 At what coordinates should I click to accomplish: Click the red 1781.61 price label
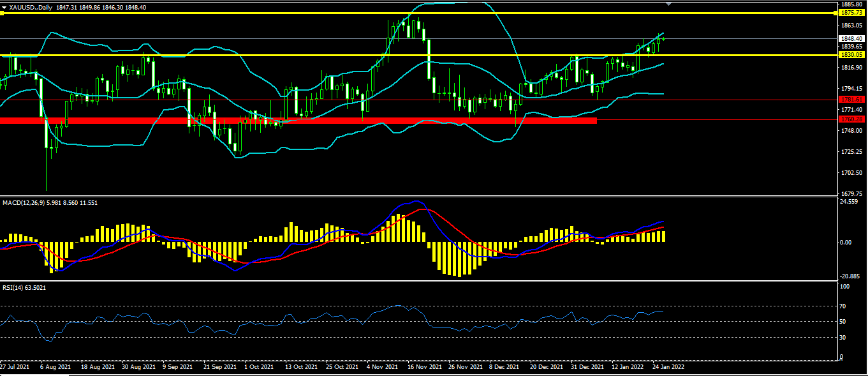click(x=851, y=100)
